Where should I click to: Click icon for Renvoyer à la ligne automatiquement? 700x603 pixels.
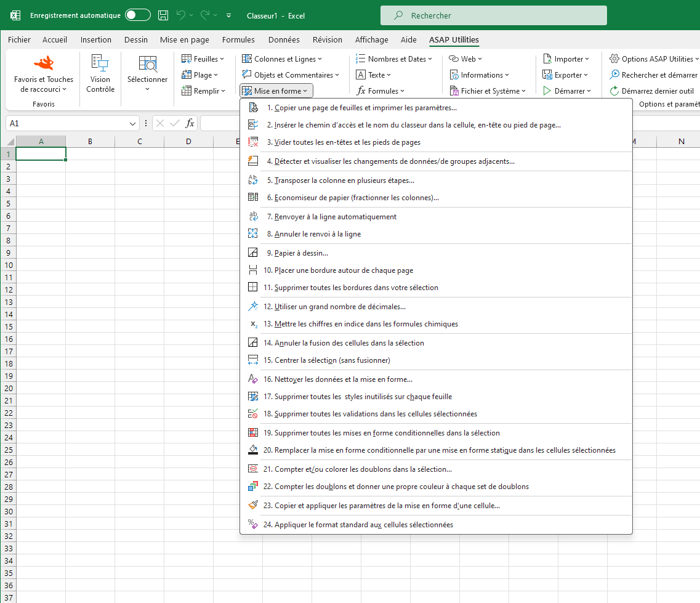[x=253, y=217]
